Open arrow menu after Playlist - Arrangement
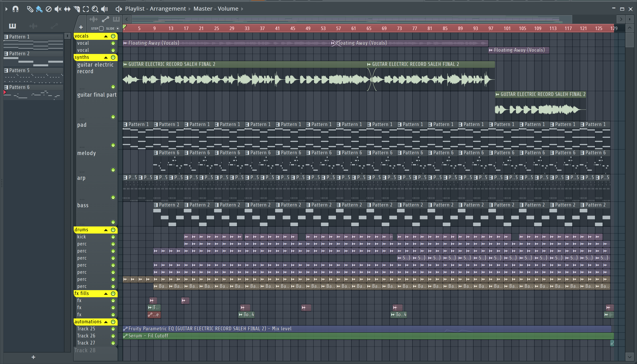Image resolution: width=637 pixels, height=364 pixels. click(190, 9)
